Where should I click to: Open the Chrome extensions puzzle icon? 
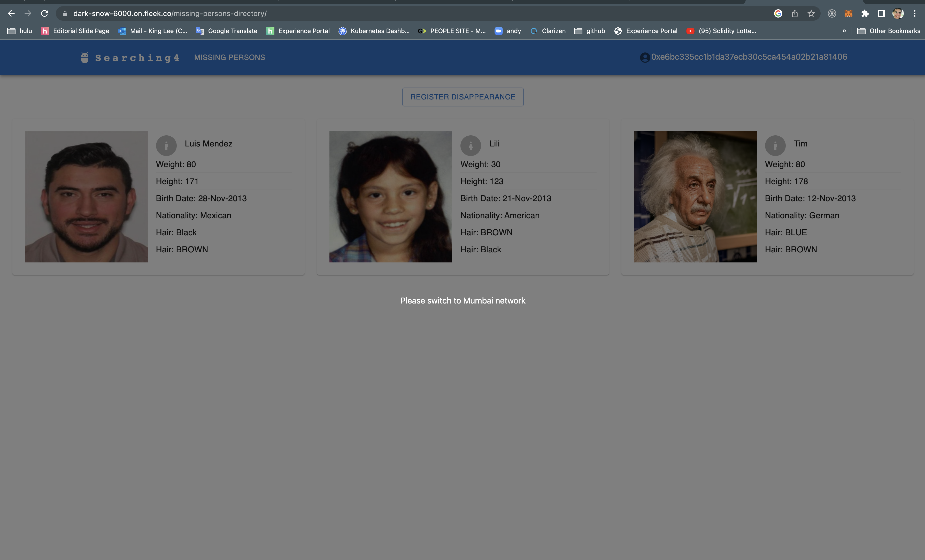point(865,13)
